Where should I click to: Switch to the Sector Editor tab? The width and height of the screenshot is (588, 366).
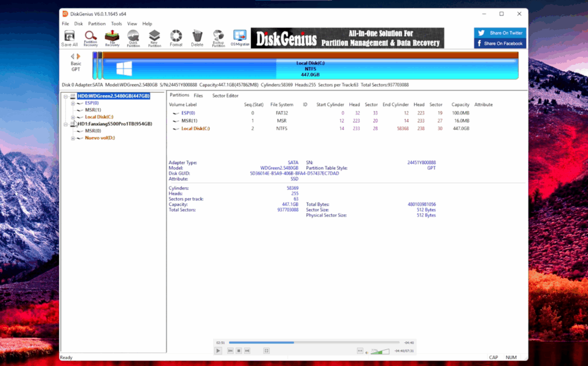coord(225,96)
